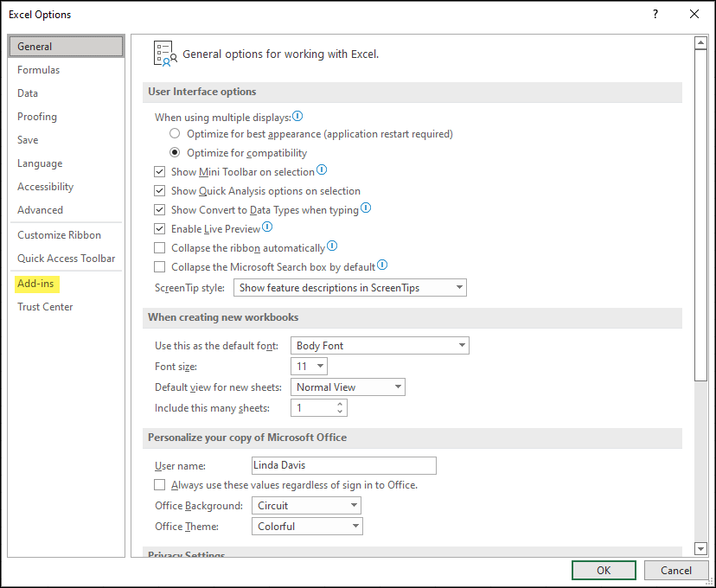Screen dimensions: 716x588
Task: Open the ScreenTip style dropdown
Action: (349, 288)
